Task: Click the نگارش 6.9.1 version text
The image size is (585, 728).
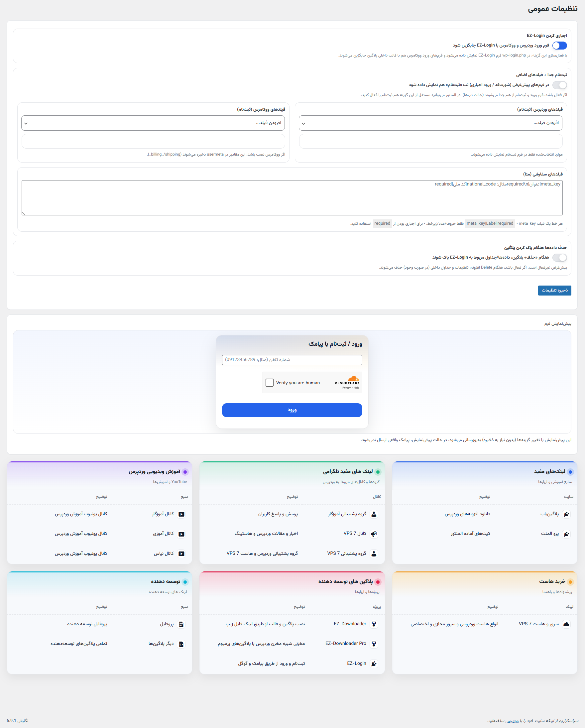Action: coord(18,721)
